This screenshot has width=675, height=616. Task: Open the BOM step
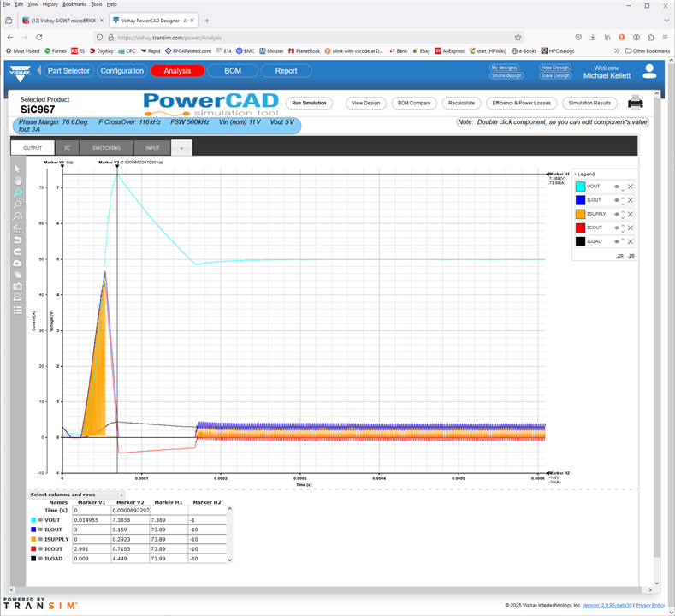click(233, 71)
